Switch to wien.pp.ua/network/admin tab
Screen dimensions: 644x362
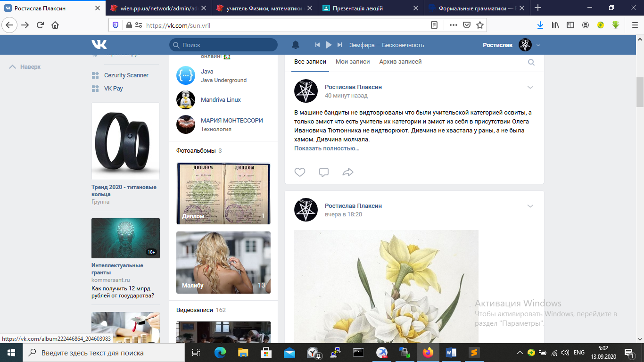[158, 8]
